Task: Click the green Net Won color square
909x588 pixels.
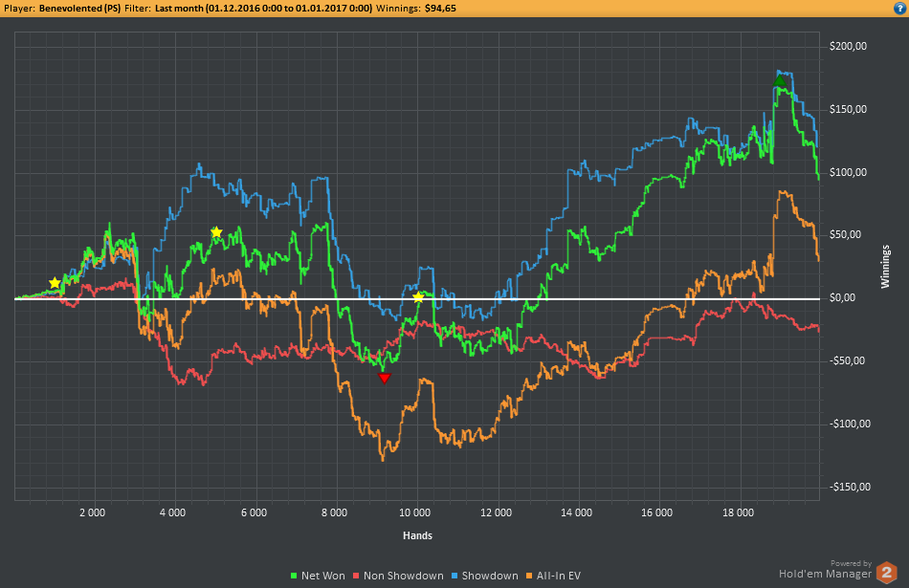Action: point(294,576)
